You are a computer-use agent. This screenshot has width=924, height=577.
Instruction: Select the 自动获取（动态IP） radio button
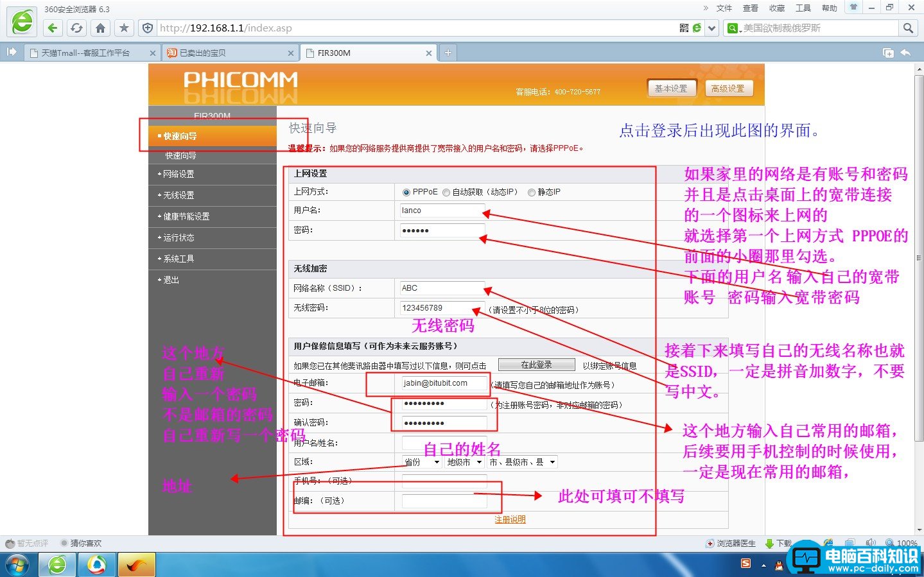446,193
